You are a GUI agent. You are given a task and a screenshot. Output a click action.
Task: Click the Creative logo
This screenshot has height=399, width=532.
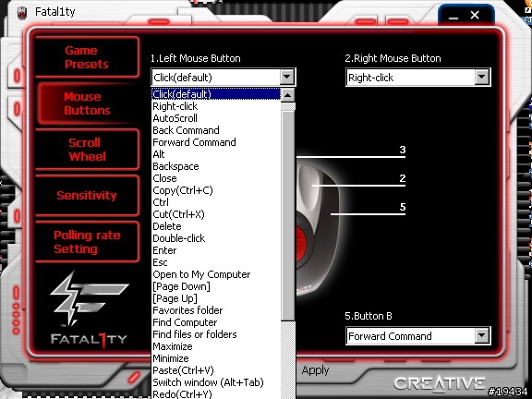(440, 383)
